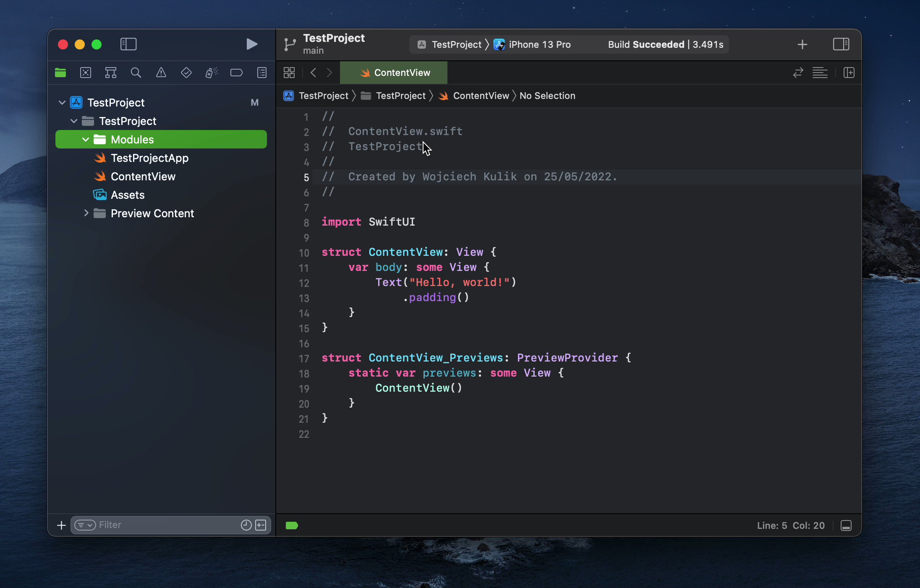Open the Symbol navigator icon
Image resolution: width=920 pixels, height=588 pixels.
(x=111, y=73)
